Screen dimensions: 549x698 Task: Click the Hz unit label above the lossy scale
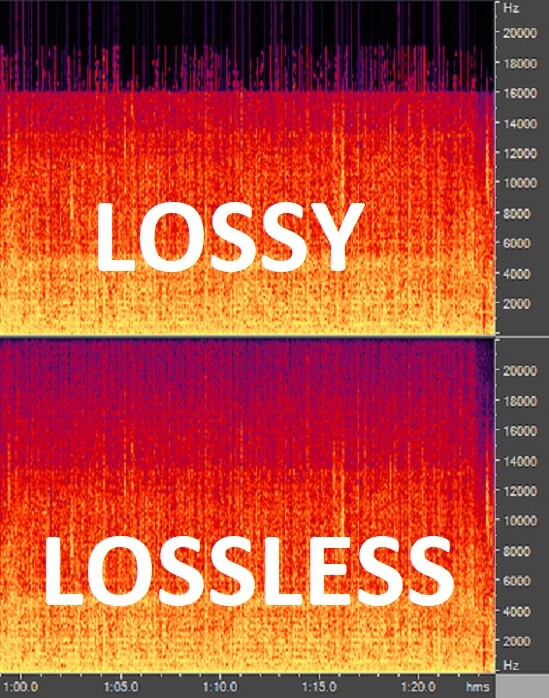pyautogui.click(x=511, y=8)
